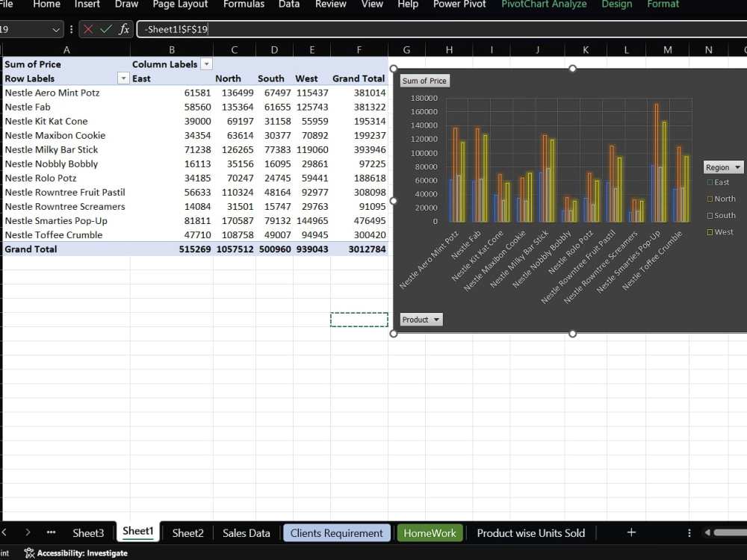
Task: Open the View ribbon tab
Action: point(372,4)
